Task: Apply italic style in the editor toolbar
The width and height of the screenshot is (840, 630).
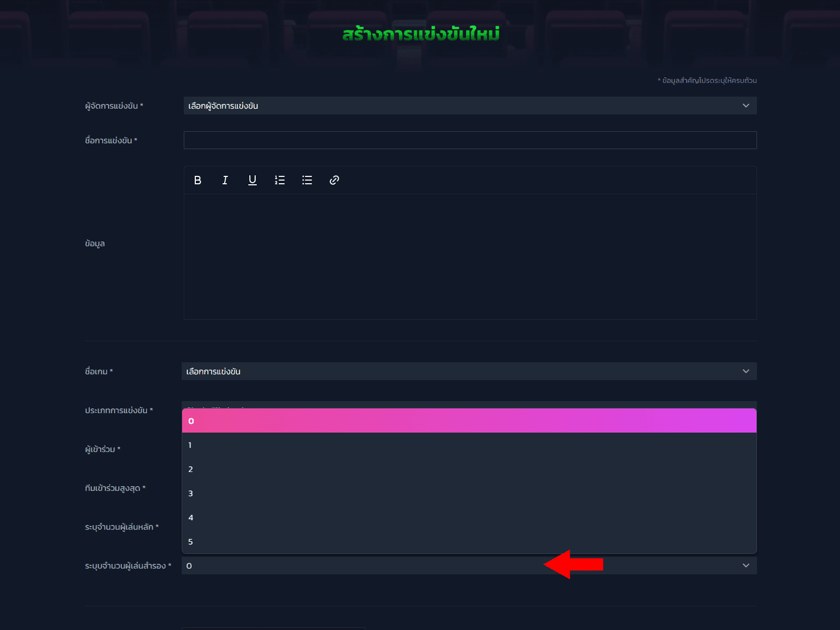Action: click(225, 180)
